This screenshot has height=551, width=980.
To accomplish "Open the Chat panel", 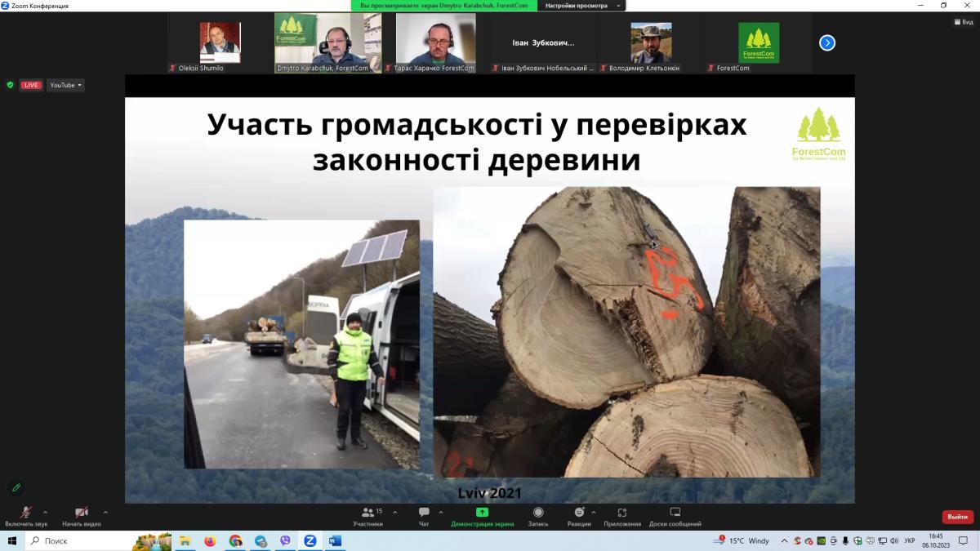I will [424, 516].
